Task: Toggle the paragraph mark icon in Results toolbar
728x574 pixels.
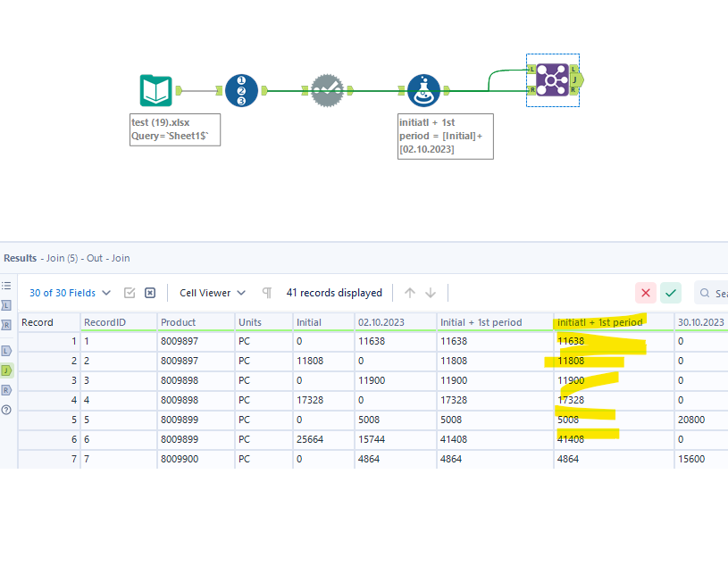Action: point(266,293)
